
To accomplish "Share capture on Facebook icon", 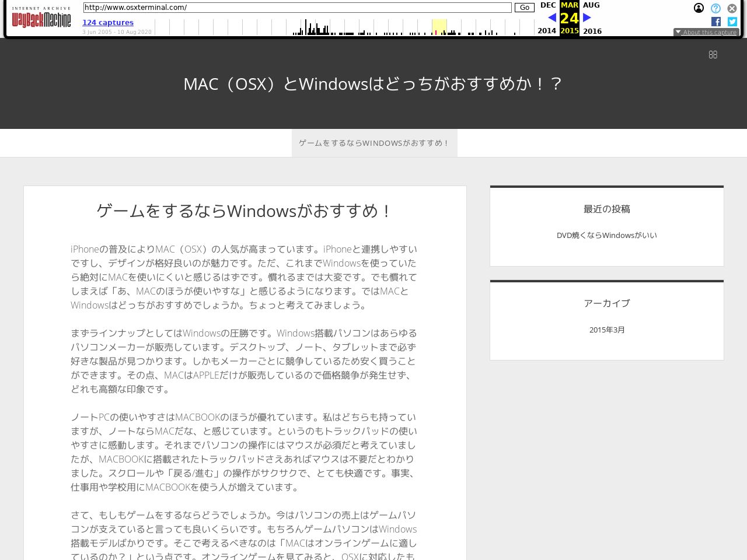I will click(x=715, y=22).
